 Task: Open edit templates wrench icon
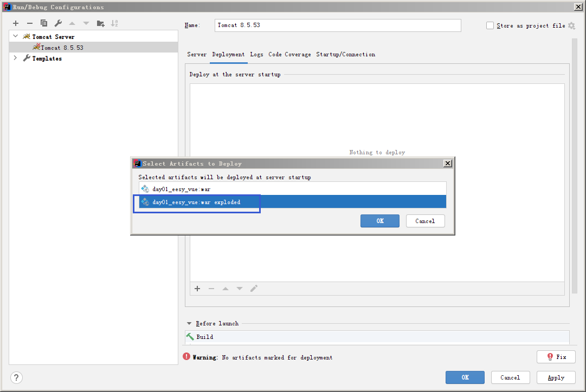pyautogui.click(x=58, y=23)
